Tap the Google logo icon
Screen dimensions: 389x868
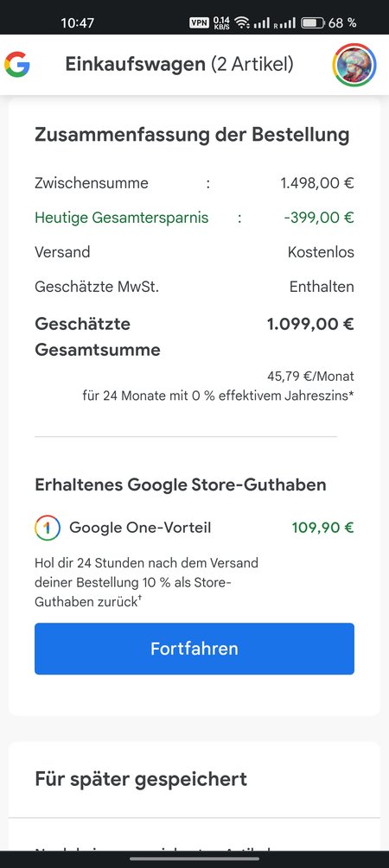click(x=17, y=65)
